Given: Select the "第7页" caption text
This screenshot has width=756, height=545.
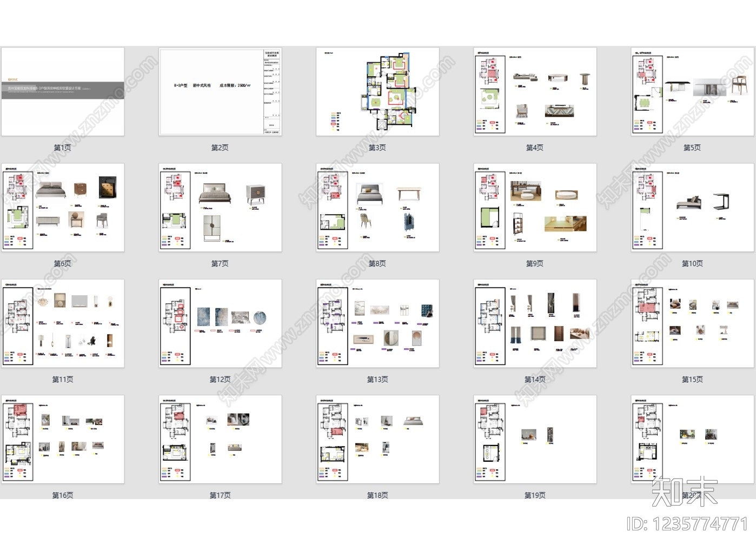Looking at the screenshot, I should point(220,264).
